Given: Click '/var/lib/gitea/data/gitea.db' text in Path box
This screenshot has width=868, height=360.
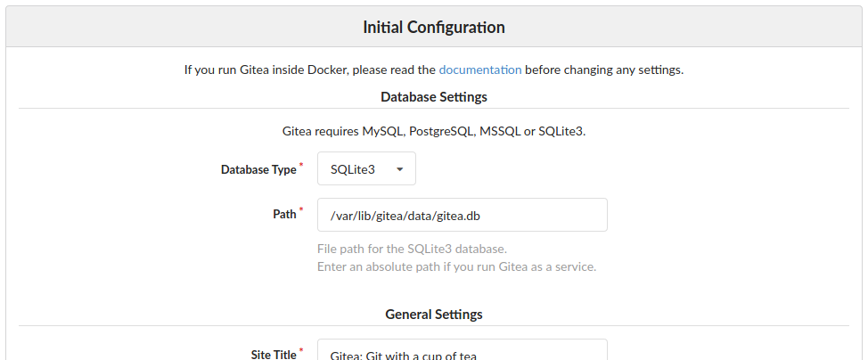Looking at the screenshot, I should (x=405, y=216).
